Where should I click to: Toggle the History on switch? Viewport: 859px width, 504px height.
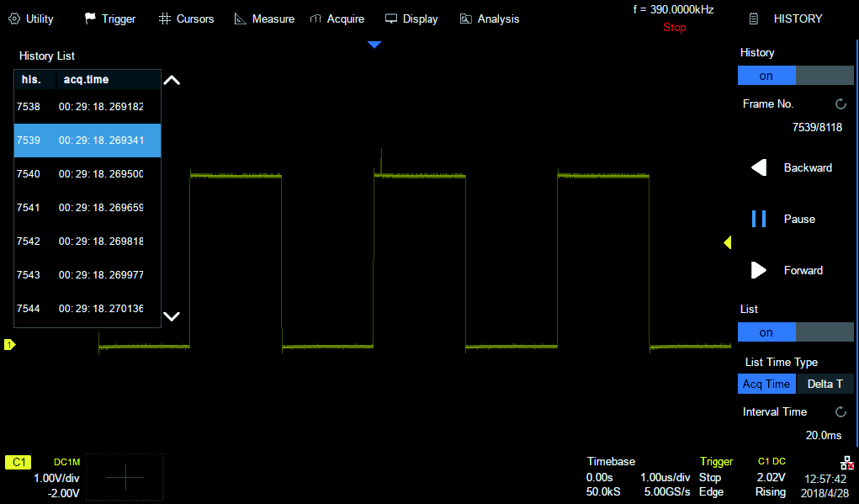pos(795,76)
